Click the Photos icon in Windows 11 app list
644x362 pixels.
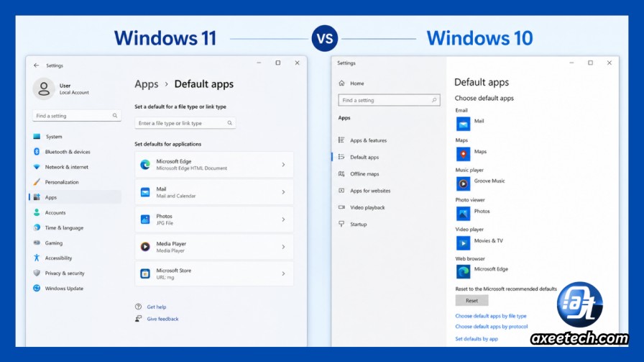click(145, 220)
